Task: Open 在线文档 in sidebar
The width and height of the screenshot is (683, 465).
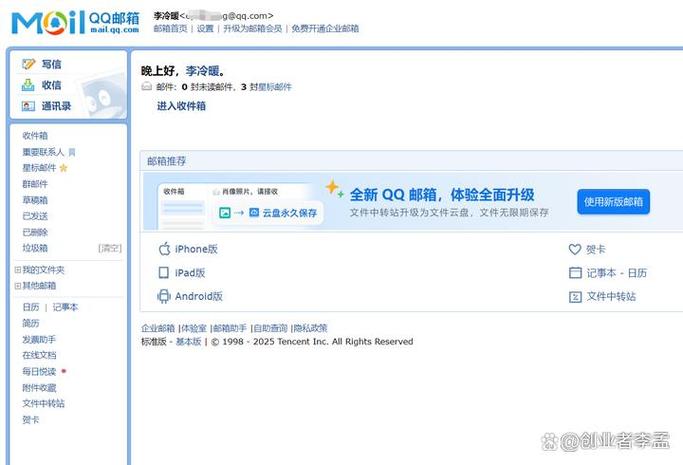Action: click(x=39, y=355)
